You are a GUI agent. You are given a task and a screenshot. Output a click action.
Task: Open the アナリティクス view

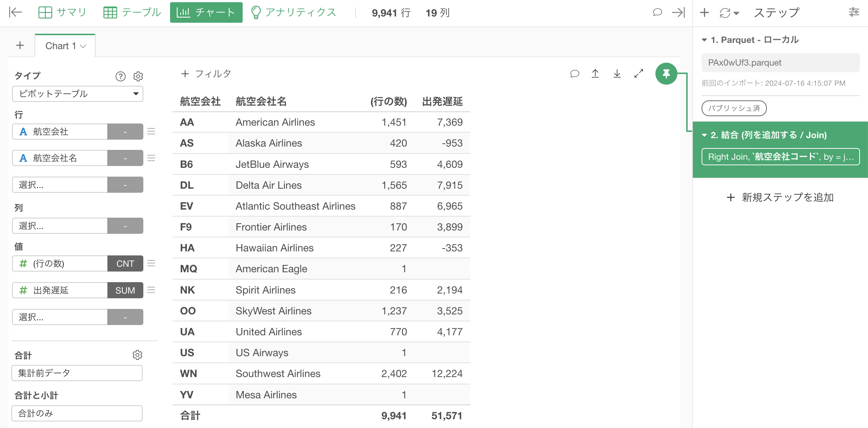294,12
